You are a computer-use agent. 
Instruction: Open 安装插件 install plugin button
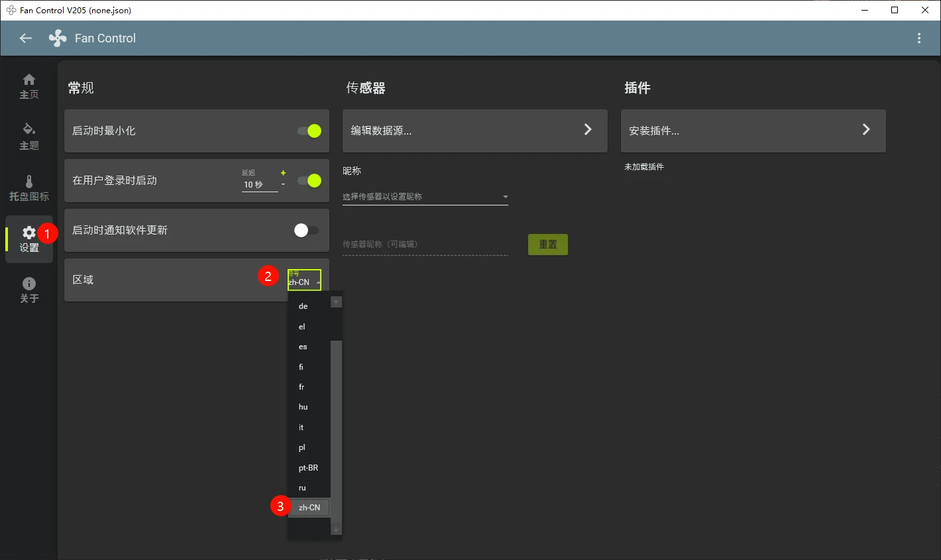[x=753, y=131]
